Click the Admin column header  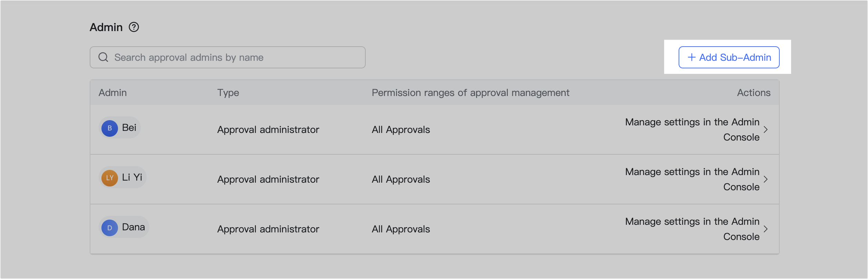pyautogui.click(x=113, y=93)
